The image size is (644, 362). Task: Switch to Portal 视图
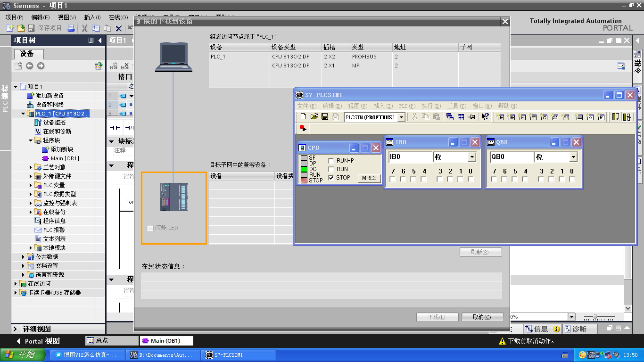pos(39,341)
